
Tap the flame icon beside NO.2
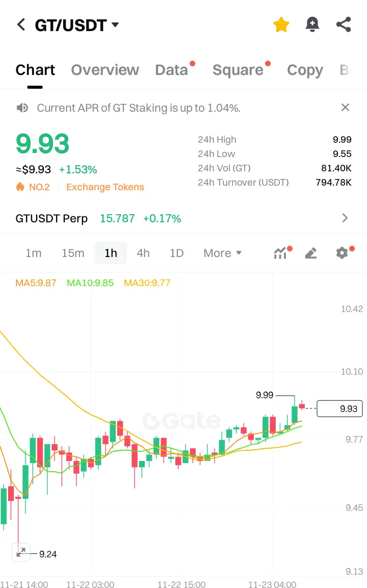pyautogui.click(x=20, y=186)
